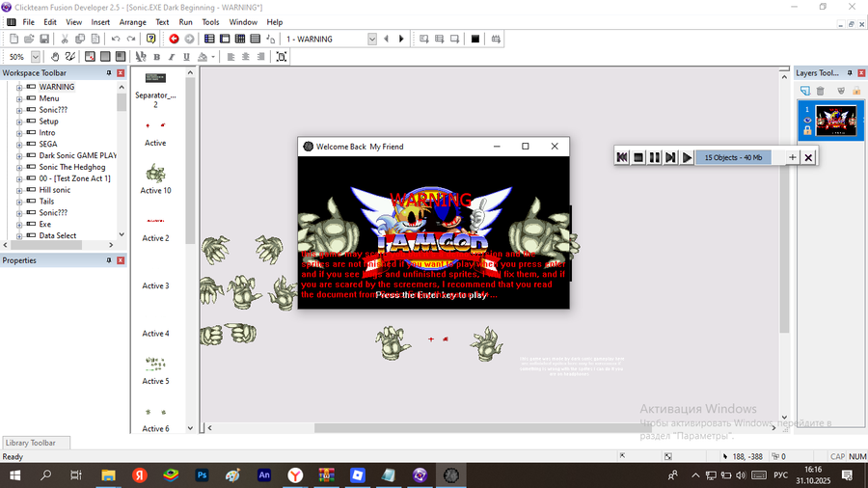
Task: Expand run bar with plus button
Action: (x=792, y=158)
